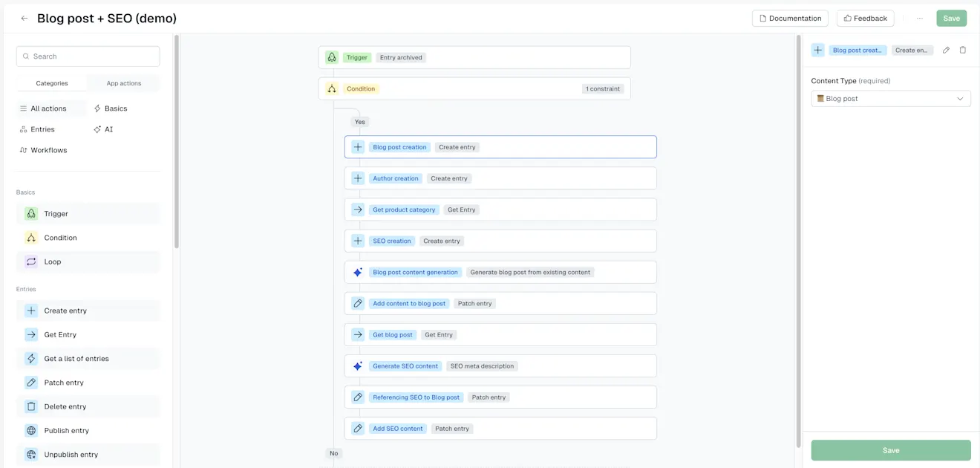Click the arrow icon on the Get product category step
980x468 pixels.
[x=357, y=209]
